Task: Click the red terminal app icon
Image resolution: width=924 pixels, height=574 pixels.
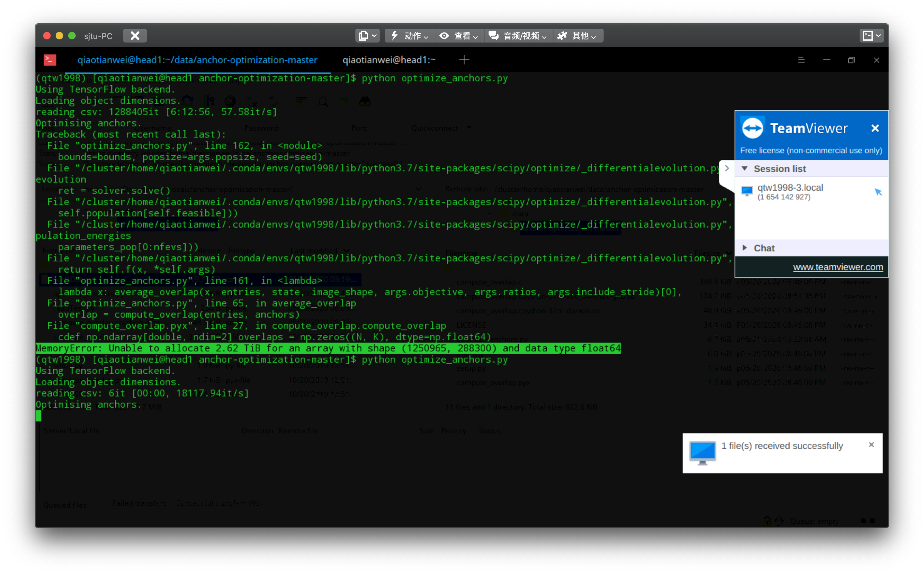Action: click(50, 60)
